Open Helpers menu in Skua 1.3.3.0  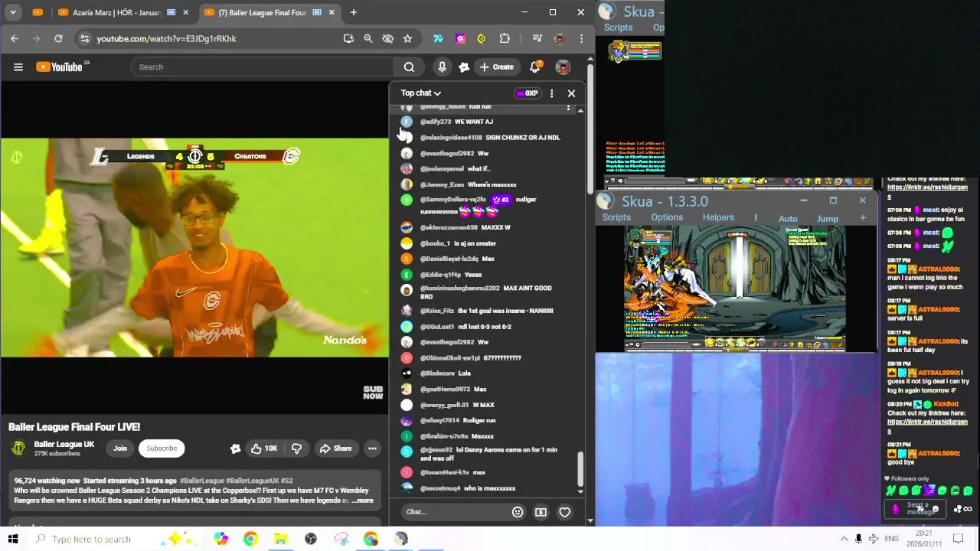point(718,217)
